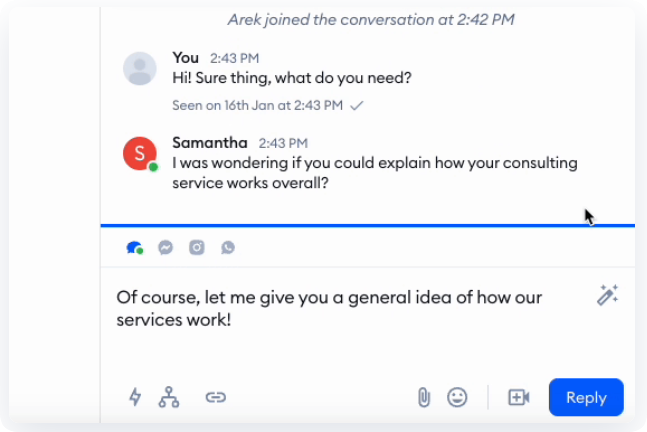The width and height of the screenshot is (647, 432).
Task: Insert a link with the chain icon
Action: pos(215,397)
